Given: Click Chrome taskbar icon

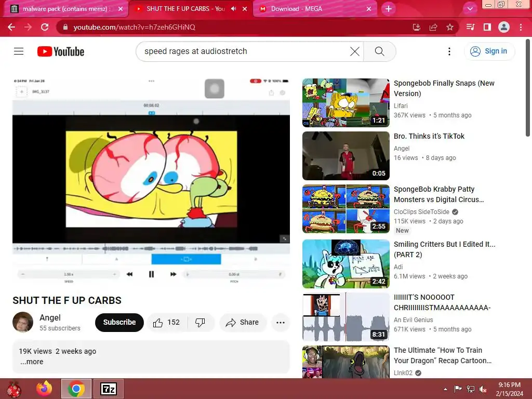Looking at the screenshot, I should (76, 389).
